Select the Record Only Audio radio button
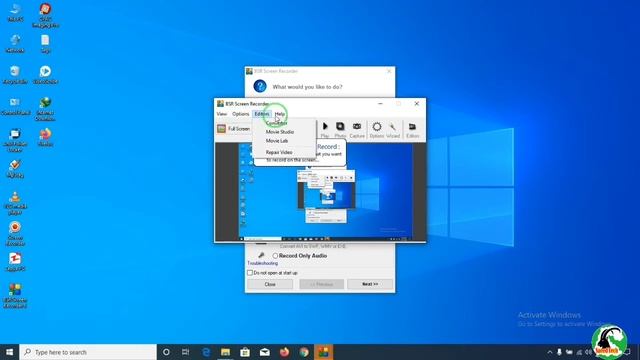 click(x=275, y=256)
